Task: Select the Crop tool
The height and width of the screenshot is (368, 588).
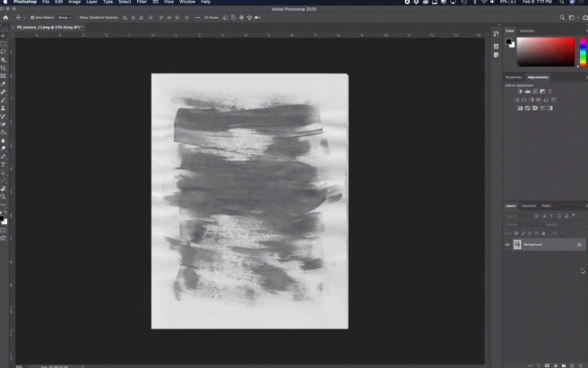Action: [x=3, y=68]
